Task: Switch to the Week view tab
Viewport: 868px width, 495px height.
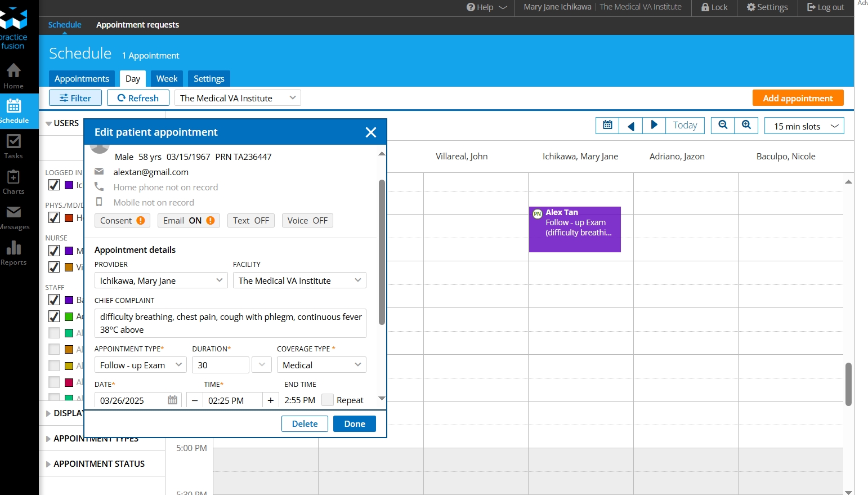Action: tap(167, 79)
